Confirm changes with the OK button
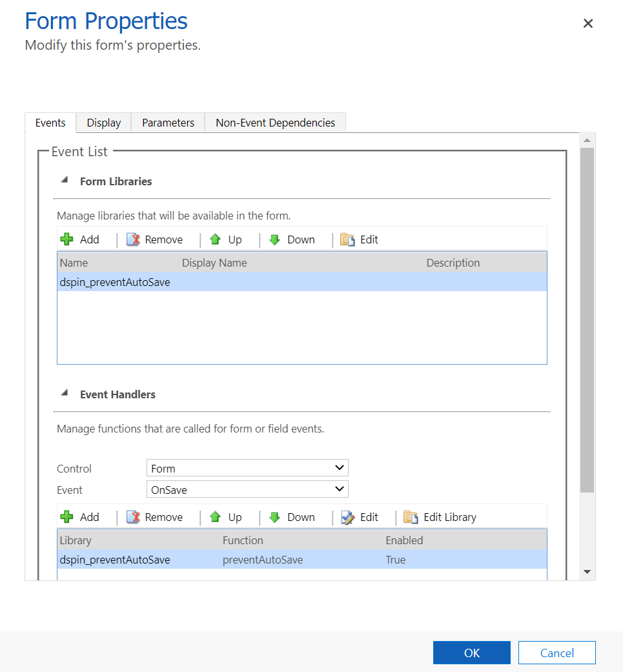The width and height of the screenshot is (623, 672). 472,653
